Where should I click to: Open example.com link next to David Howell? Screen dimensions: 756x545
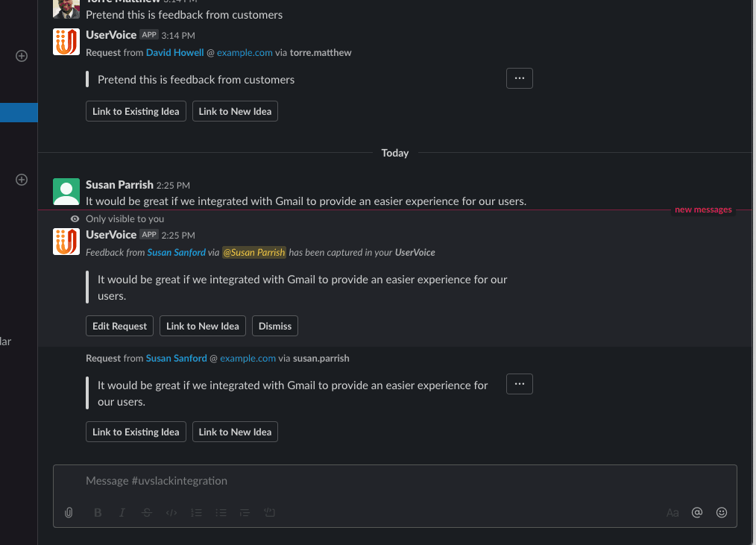coord(245,53)
